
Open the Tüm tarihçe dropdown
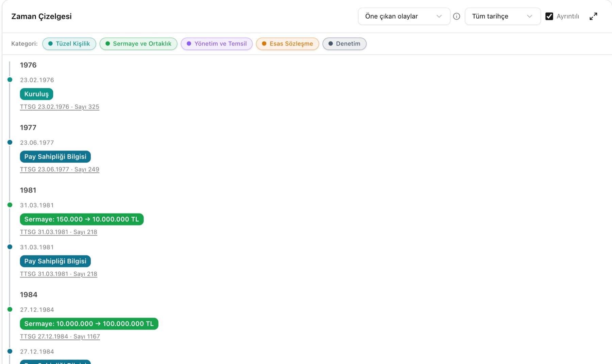pos(503,16)
